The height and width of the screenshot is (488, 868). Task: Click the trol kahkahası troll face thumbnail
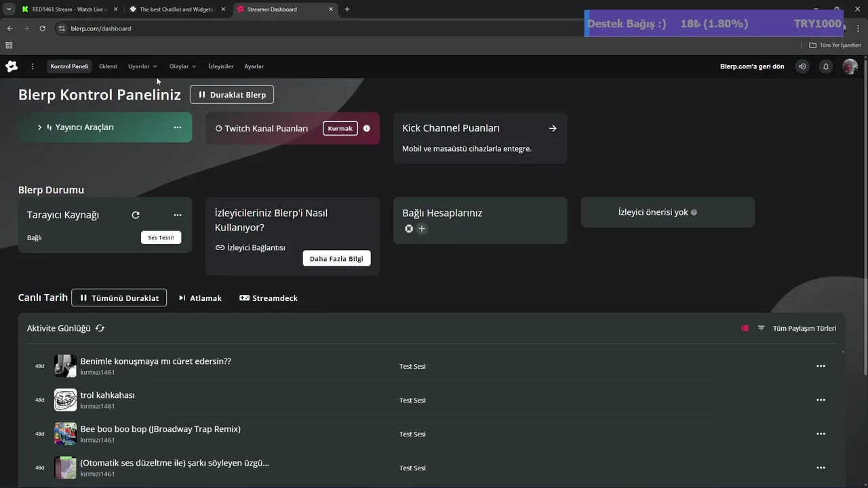click(66, 400)
